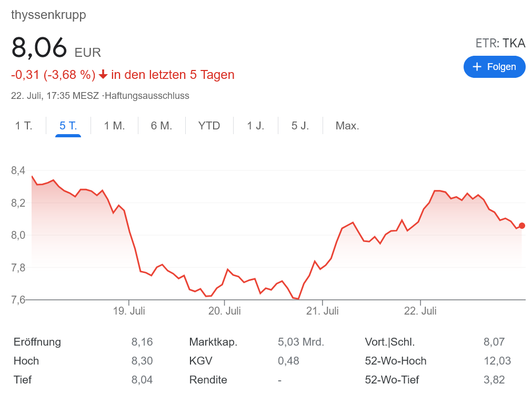The height and width of the screenshot is (394, 532).
Task: Show the YTD chart range
Action: point(209,126)
